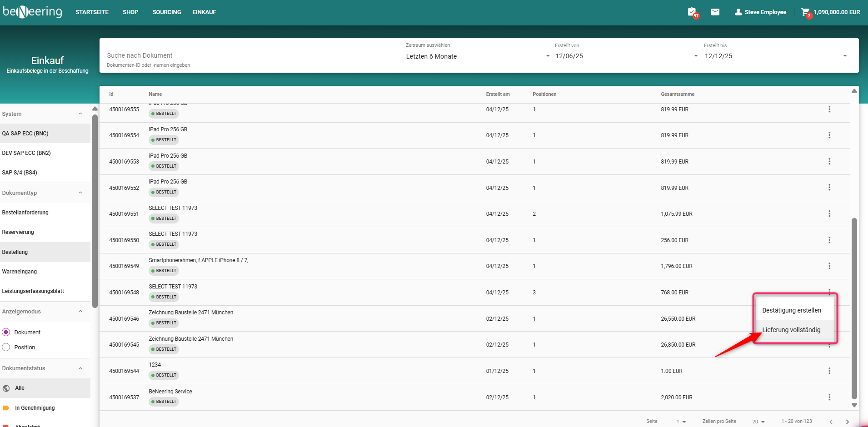Go to the next page arrow
Image resolution: width=868 pixels, height=427 pixels.
point(847,422)
